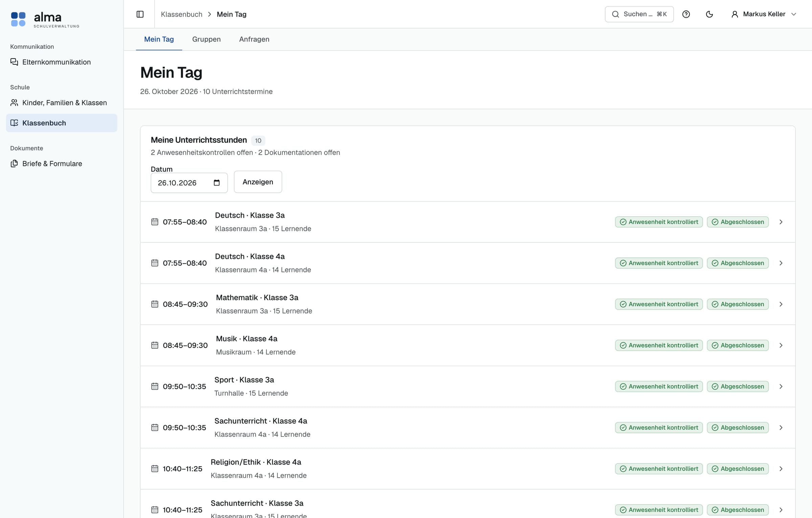Click Abgeschlossen badge for Sport Klasse 3a
Screen dimensions: 812x518
click(738, 386)
